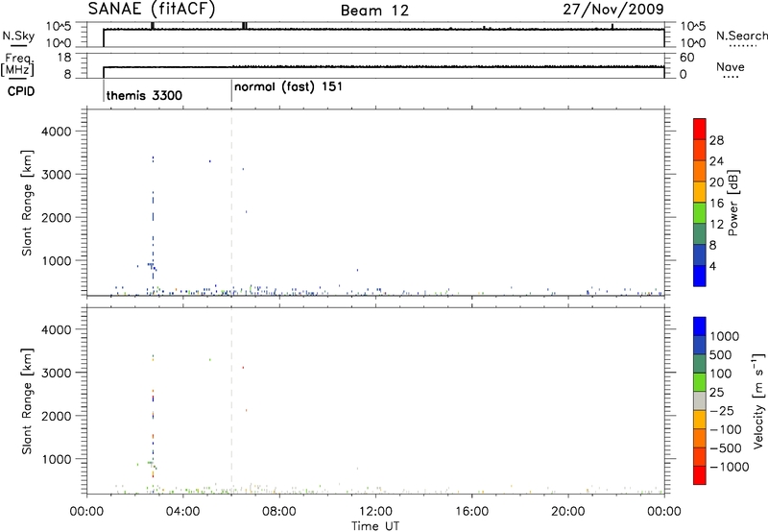
Task: Select the "normal (fast) 151" CPID annotation
Action: click(288, 87)
